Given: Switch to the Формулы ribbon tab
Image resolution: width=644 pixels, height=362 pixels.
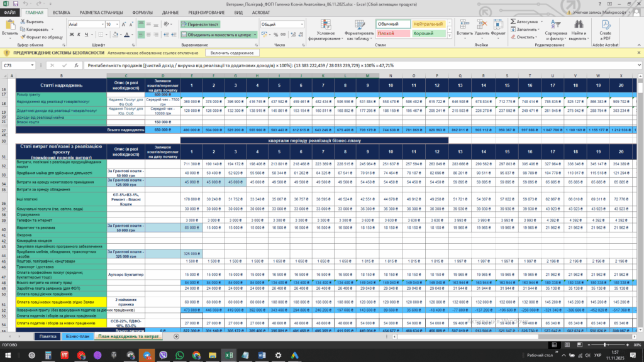Looking at the screenshot, I should tap(143, 13).
